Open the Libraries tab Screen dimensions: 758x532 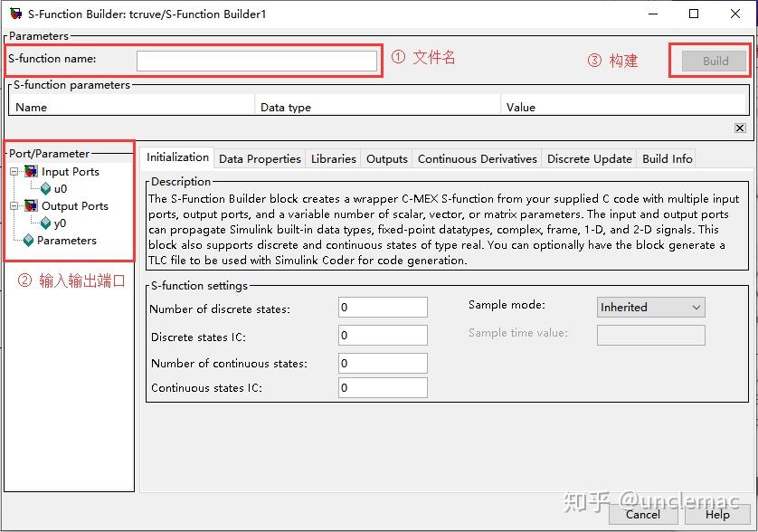click(x=333, y=158)
